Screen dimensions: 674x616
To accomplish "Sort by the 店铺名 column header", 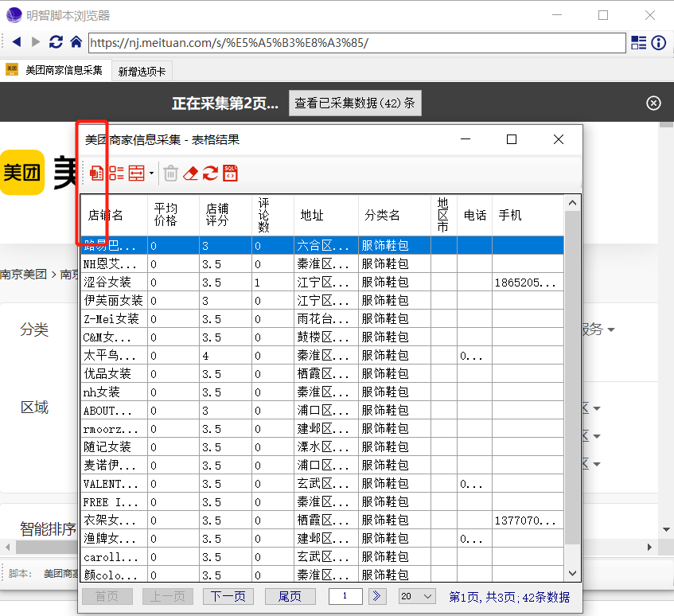I will [x=114, y=215].
